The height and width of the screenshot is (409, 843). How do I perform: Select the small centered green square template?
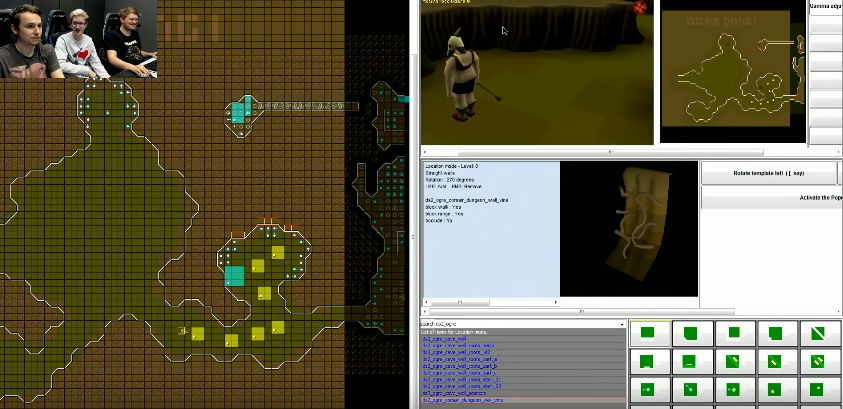pos(735,333)
